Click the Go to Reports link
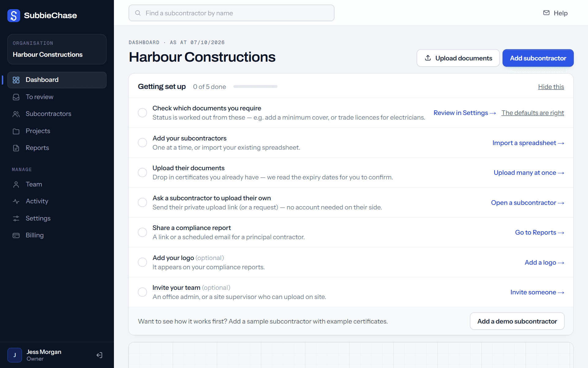This screenshot has width=588, height=368. [540, 232]
